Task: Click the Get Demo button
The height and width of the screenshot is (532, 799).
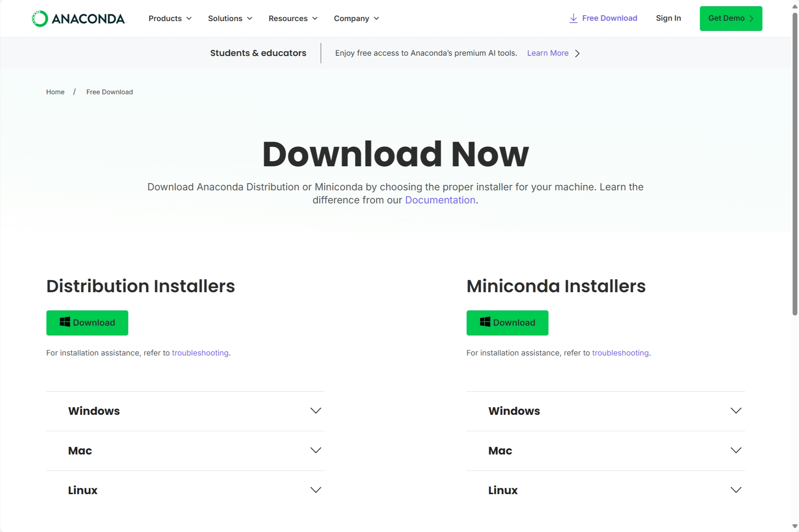Action: pyautogui.click(x=731, y=18)
